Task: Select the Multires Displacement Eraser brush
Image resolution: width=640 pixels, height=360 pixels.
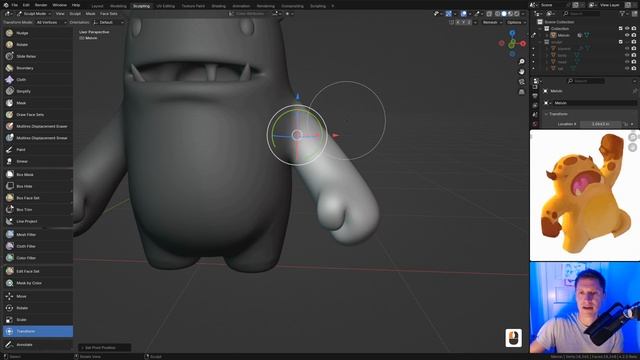Action: coord(38,127)
